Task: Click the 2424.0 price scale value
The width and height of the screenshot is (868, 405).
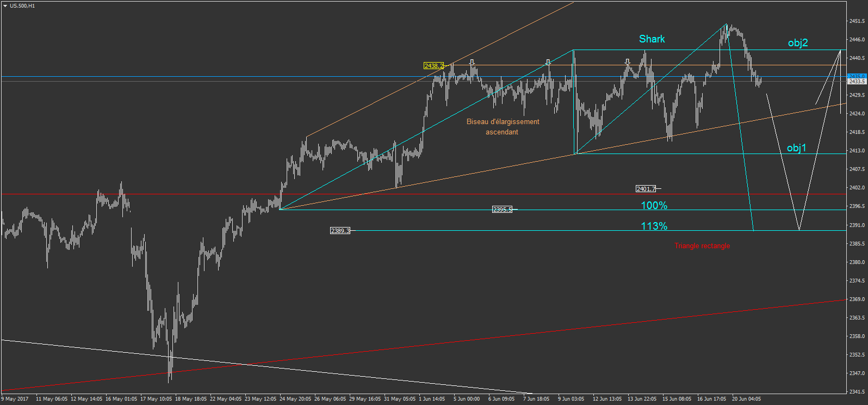Action: tap(857, 114)
